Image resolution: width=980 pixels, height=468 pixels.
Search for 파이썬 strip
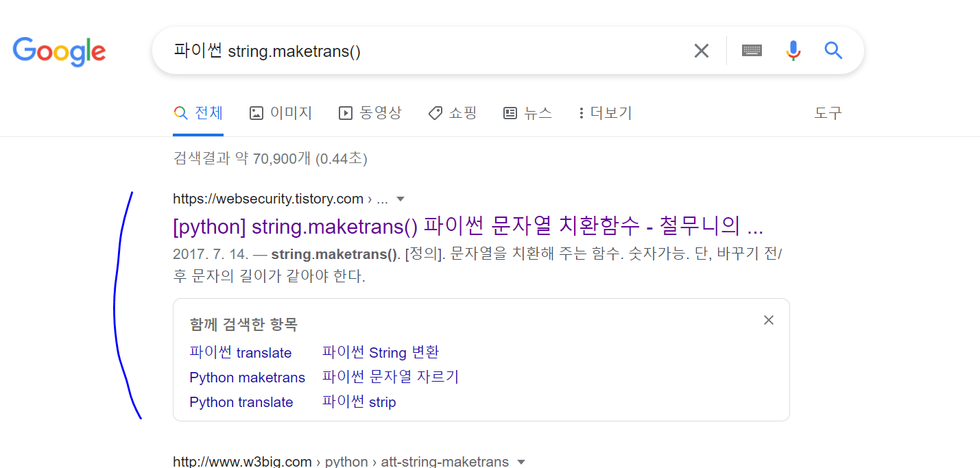359,402
